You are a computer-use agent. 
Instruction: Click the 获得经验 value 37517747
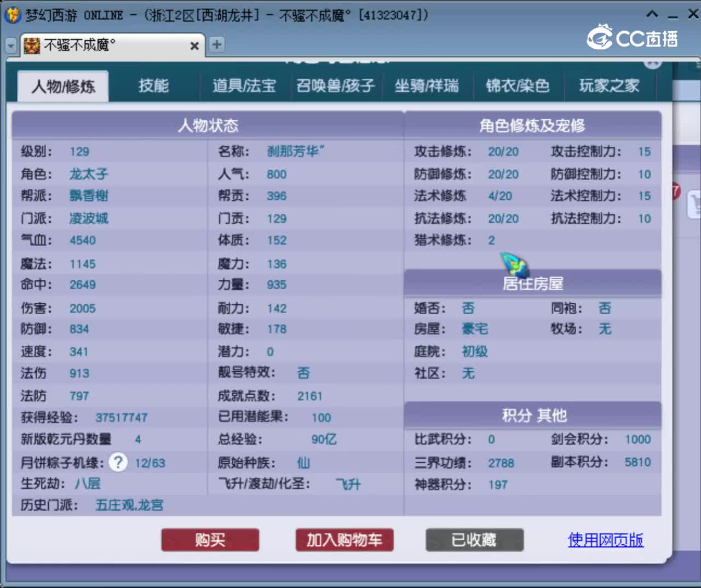click(x=122, y=418)
